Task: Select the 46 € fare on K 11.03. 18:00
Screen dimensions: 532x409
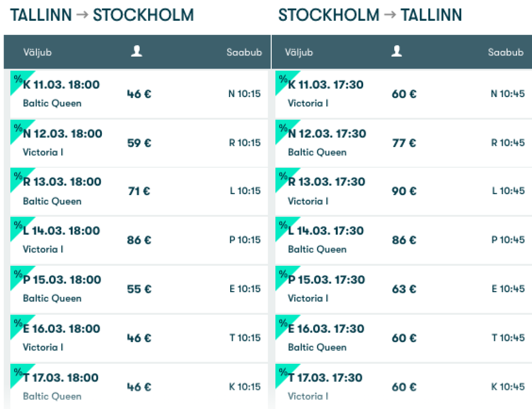Action: point(139,94)
